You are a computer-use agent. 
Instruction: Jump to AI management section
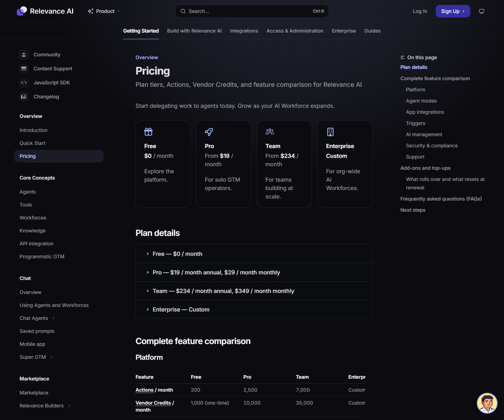(424, 134)
